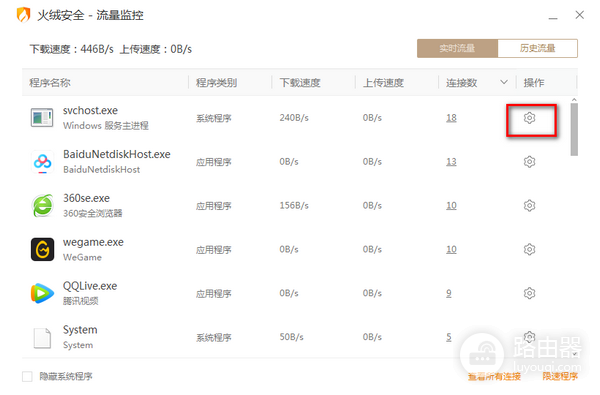Click the WeGame program icon
The width and height of the screenshot is (600, 395).
click(x=42, y=250)
